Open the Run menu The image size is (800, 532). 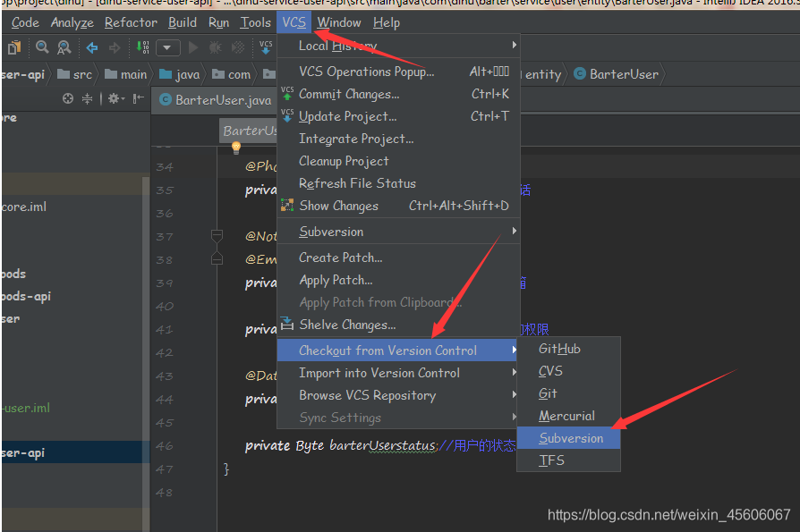point(218,23)
